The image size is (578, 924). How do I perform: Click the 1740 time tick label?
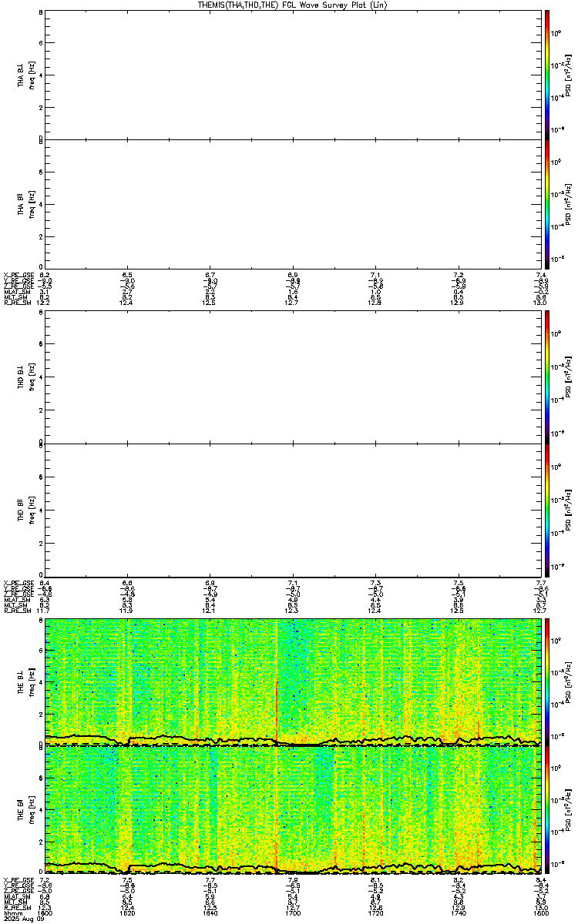click(x=458, y=914)
